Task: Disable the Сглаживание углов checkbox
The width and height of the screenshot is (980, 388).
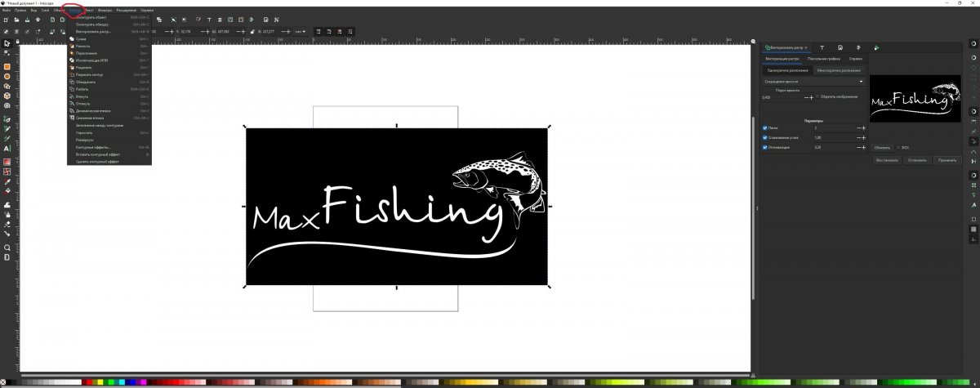Action: [765, 137]
